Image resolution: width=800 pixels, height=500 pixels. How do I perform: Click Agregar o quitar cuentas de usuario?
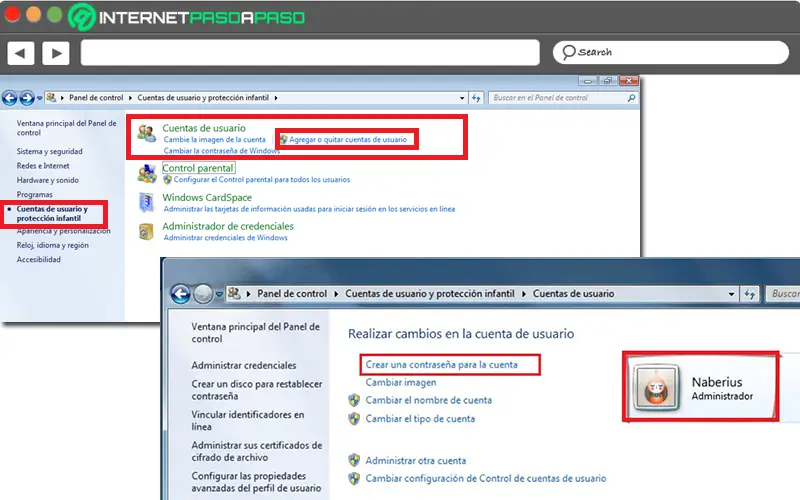coord(348,139)
